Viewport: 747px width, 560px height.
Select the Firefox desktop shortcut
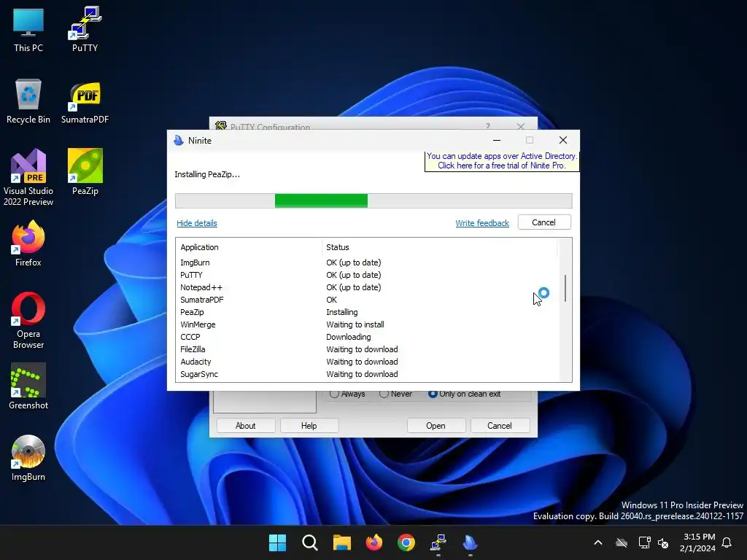click(28, 244)
